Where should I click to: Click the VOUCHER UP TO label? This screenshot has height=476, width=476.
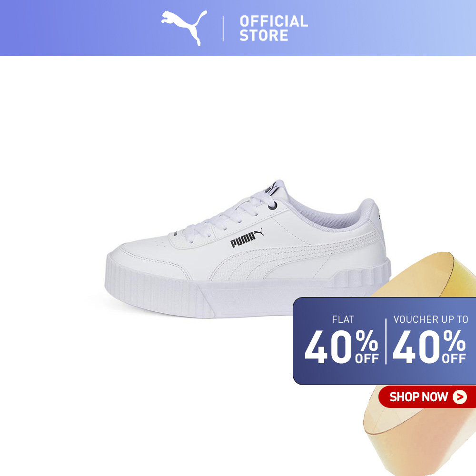click(x=430, y=319)
